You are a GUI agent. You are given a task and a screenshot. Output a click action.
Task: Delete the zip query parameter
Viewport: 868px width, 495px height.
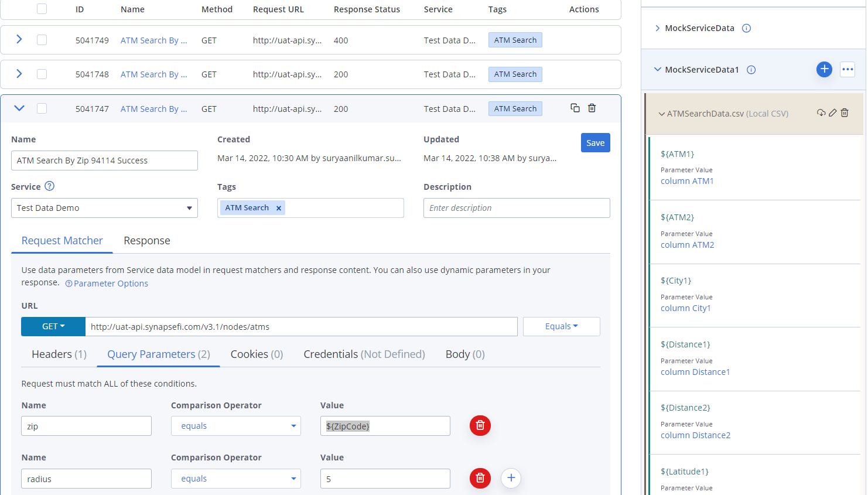[x=480, y=425]
